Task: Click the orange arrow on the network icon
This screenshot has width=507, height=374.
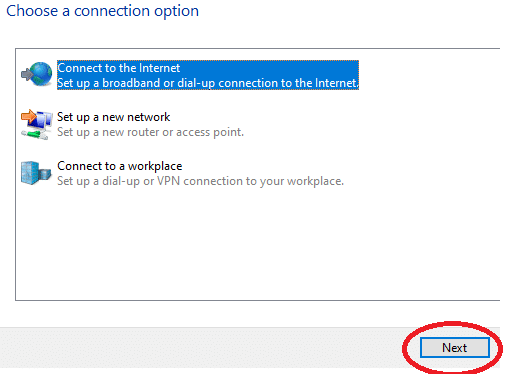Action: [29, 116]
